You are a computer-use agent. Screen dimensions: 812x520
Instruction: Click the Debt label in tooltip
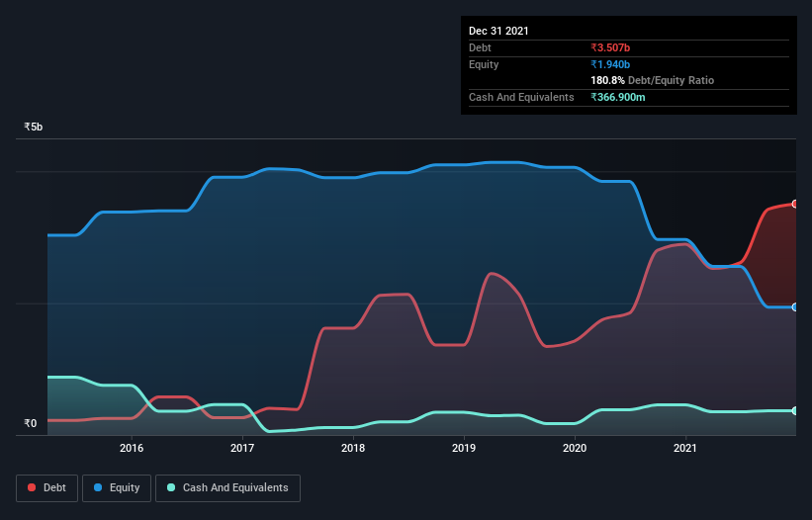tap(480, 47)
